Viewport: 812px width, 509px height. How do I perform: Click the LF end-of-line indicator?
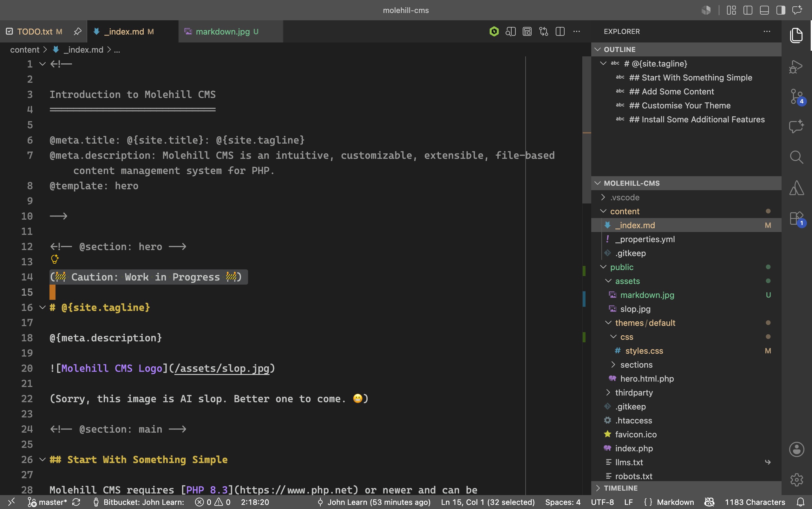(x=628, y=502)
